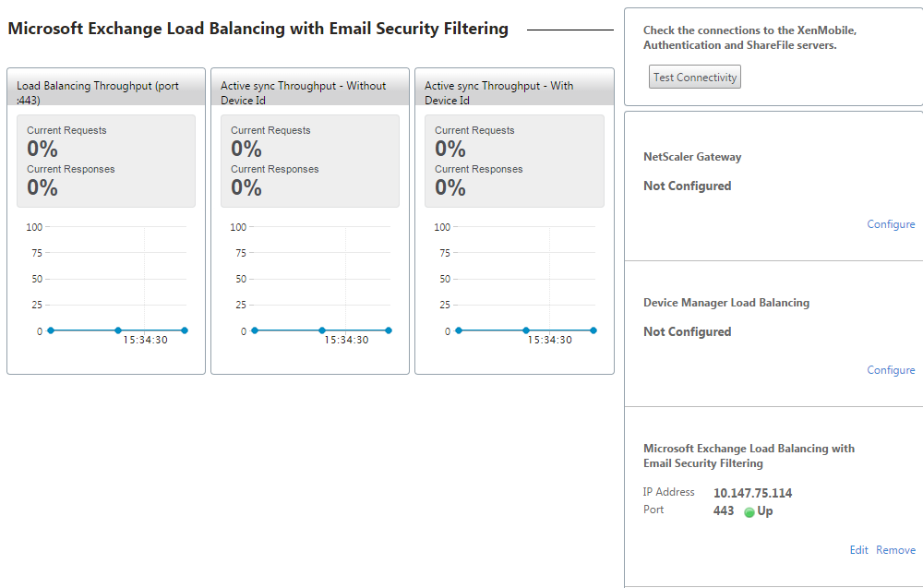Select the Load Balancing Throughput panel header
Viewport: 923px width, 588px height.
(x=105, y=90)
